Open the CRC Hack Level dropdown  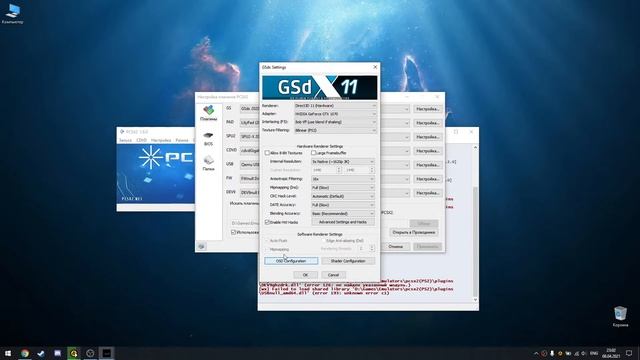(342, 196)
